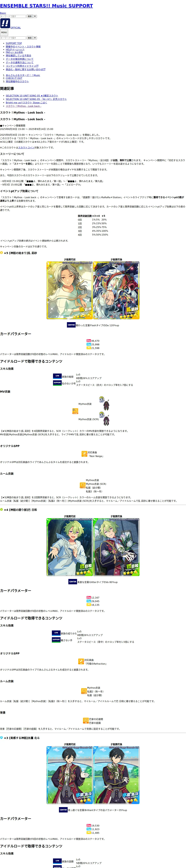This screenshot has height=868, width=186.
Task: Open SELECTION 10 UNIT SONG 05 ★3確定スカウト article
Action: (32, 96)
